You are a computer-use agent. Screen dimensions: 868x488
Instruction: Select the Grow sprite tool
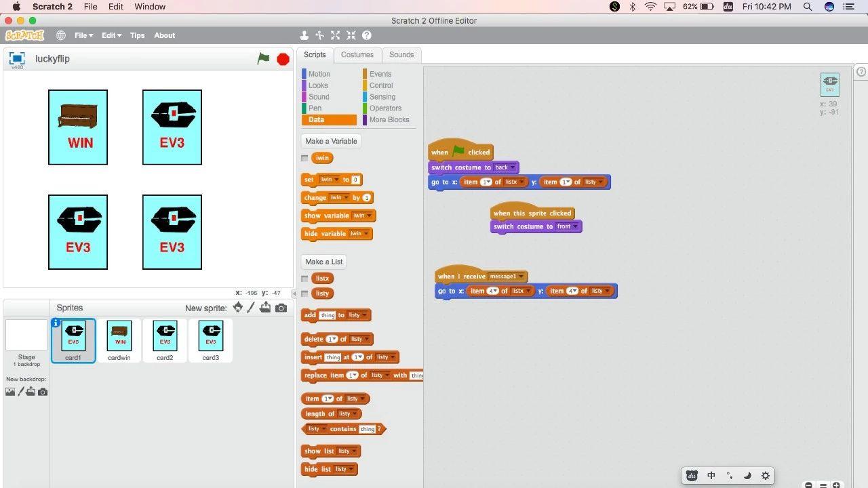[335, 35]
